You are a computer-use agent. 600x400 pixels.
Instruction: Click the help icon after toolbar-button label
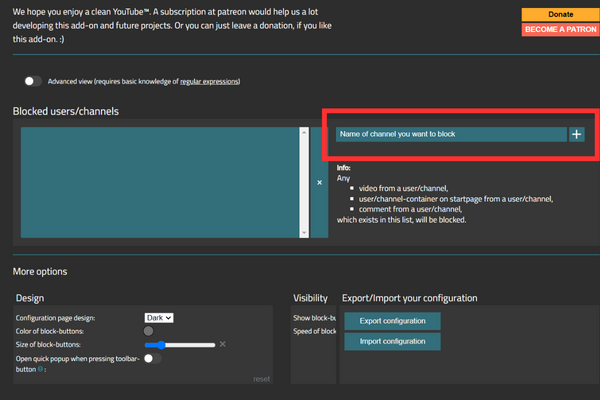pyautogui.click(x=39, y=369)
